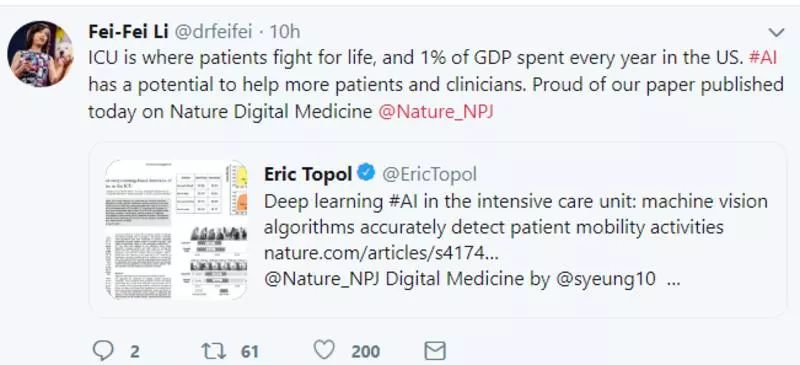This screenshot has width=800, height=365.
Task: Open Fei-Fei Li's profile picture
Action: [40, 54]
